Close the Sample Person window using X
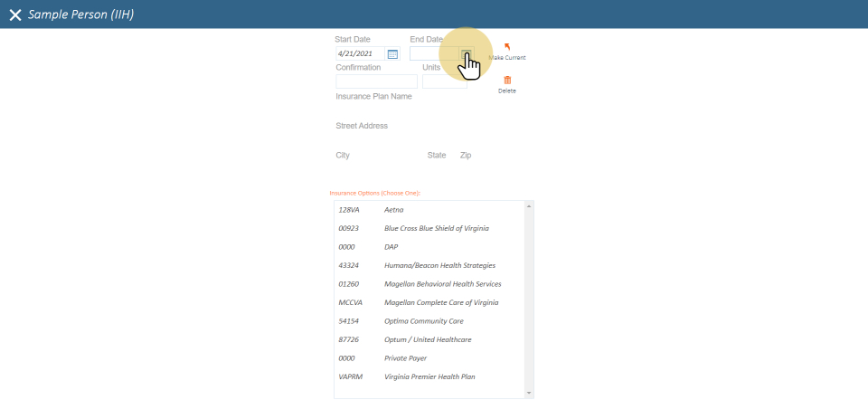The height and width of the screenshot is (400, 868). (14, 14)
